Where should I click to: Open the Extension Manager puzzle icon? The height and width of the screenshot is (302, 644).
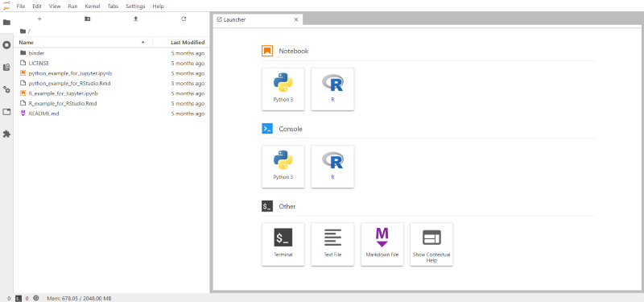tap(6, 134)
